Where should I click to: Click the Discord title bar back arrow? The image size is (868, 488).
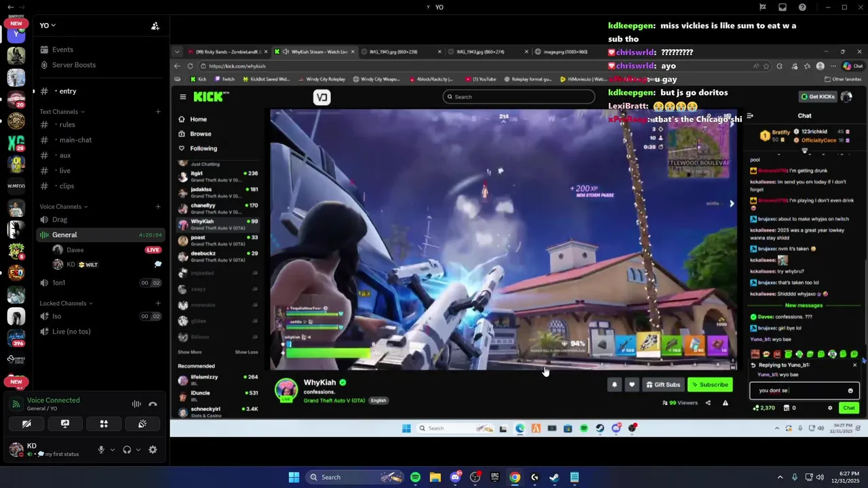(10, 7)
